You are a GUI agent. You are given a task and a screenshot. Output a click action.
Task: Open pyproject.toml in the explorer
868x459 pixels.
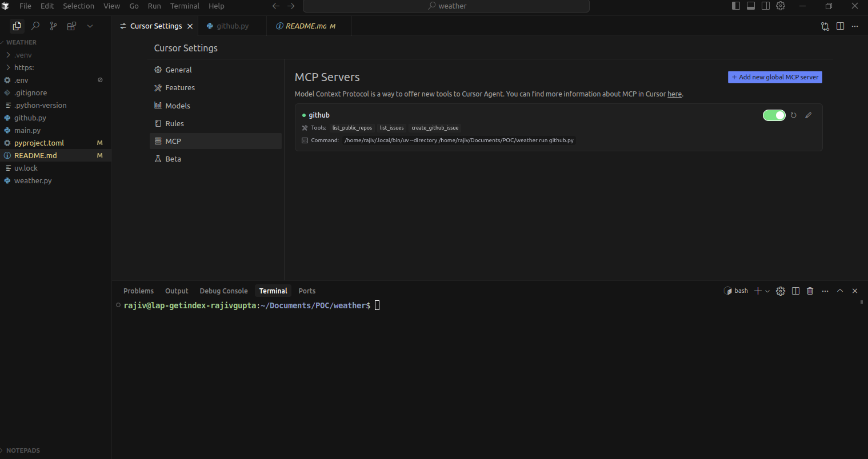pyautogui.click(x=55, y=143)
